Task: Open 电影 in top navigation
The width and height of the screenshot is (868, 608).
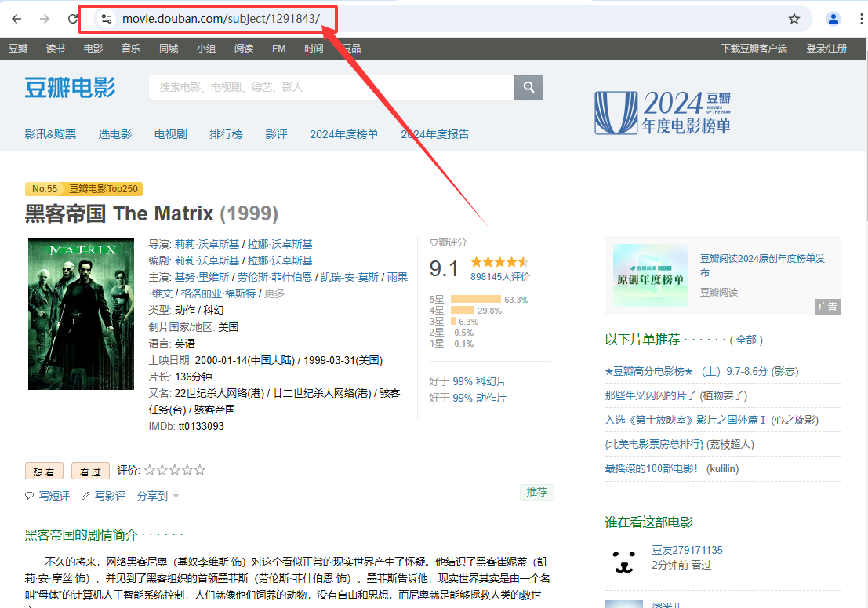Action: click(x=93, y=49)
